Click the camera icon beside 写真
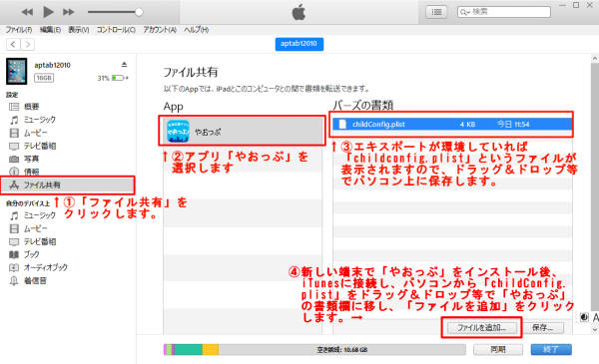The image size is (599, 364). (14, 159)
